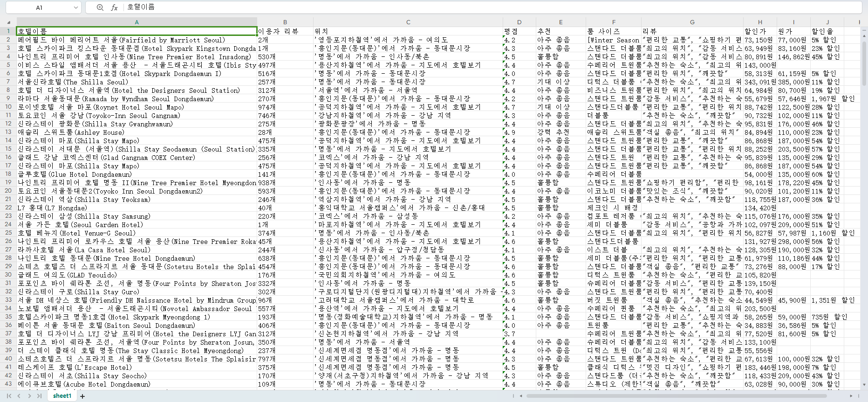The width and height of the screenshot is (868, 402).
Task: Click the next sheet navigation arrow
Action: [29, 396]
